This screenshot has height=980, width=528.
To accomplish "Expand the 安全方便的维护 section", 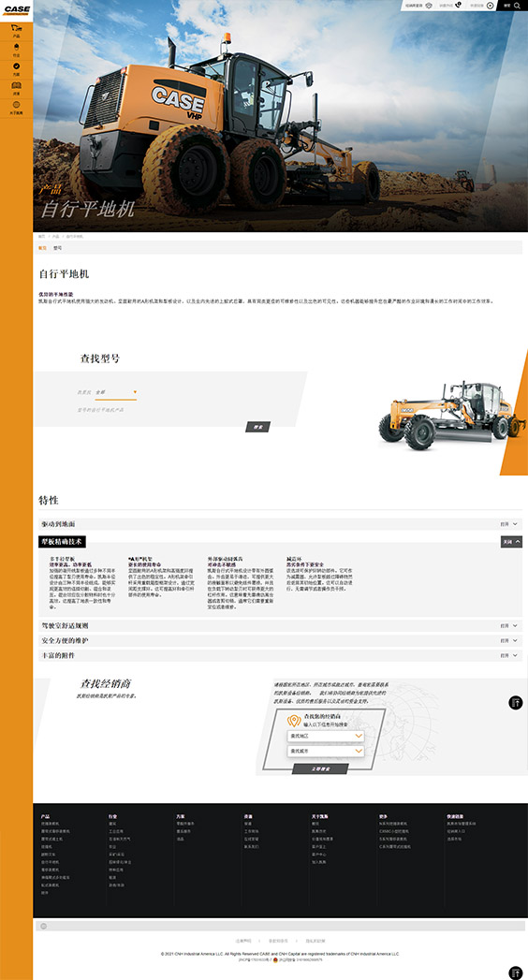I will pyautogui.click(x=280, y=640).
